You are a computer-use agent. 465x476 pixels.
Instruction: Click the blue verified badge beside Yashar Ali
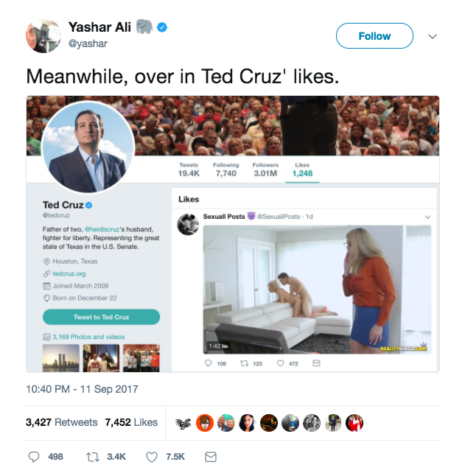162,27
